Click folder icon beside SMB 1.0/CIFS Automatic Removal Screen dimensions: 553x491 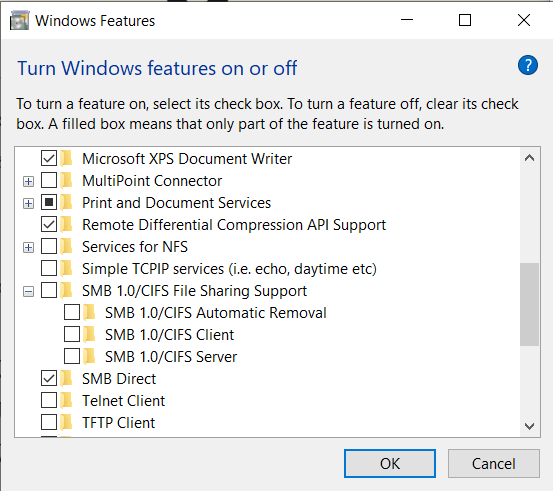pyautogui.click(x=89, y=313)
